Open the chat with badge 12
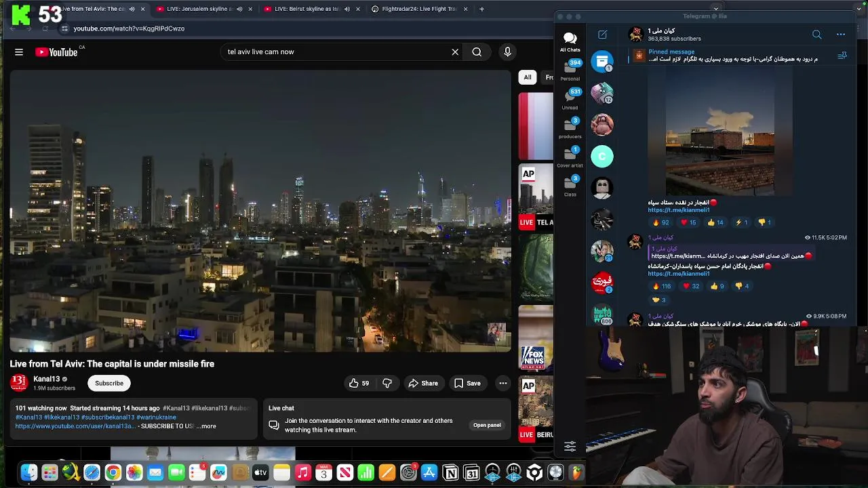Viewport: 868px width, 488px height. click(x=602, y=94)
